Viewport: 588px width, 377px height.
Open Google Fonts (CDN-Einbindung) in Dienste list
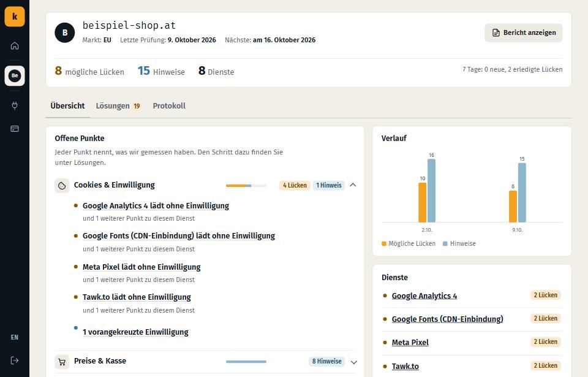448,319
